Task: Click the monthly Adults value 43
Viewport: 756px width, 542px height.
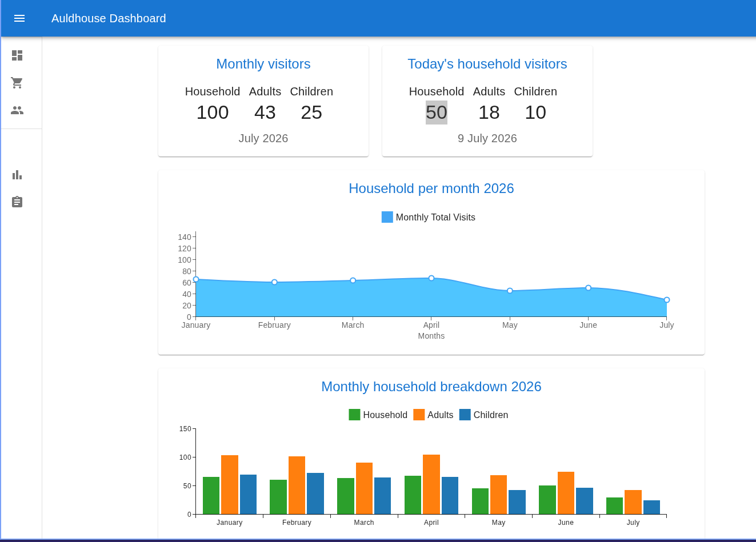Action: (x=265, y=113)
